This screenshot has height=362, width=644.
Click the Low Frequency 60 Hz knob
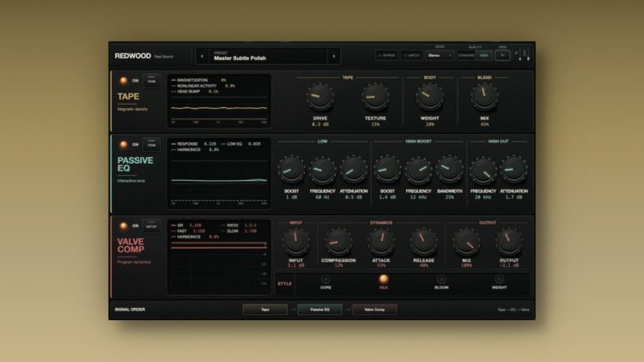[x=322, y=169]
